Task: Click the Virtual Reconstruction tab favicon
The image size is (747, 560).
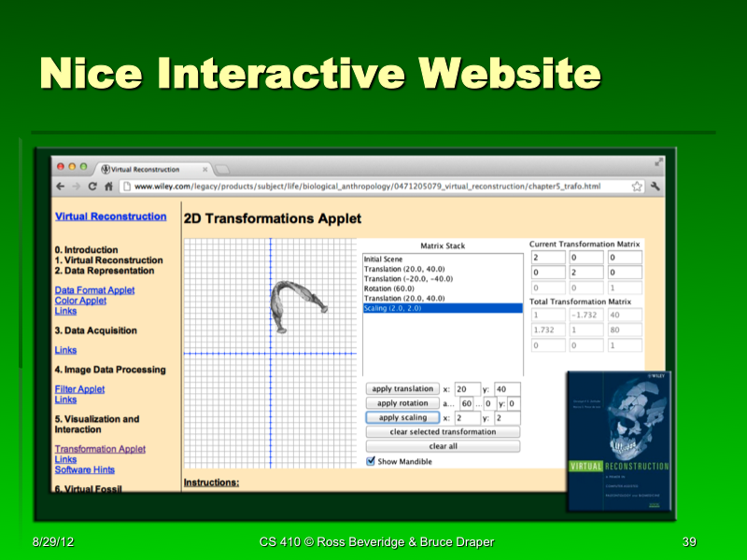Action: click(104, 170)
